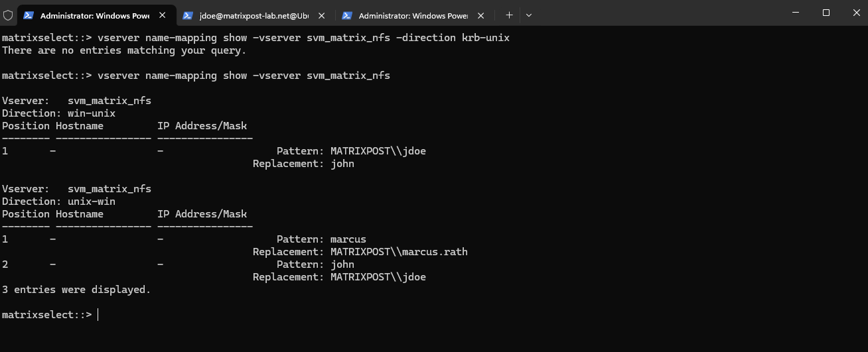Click the MATRIXPOST\\marcus.rath replacement text

pyautogui.click(x=399, y=252)
